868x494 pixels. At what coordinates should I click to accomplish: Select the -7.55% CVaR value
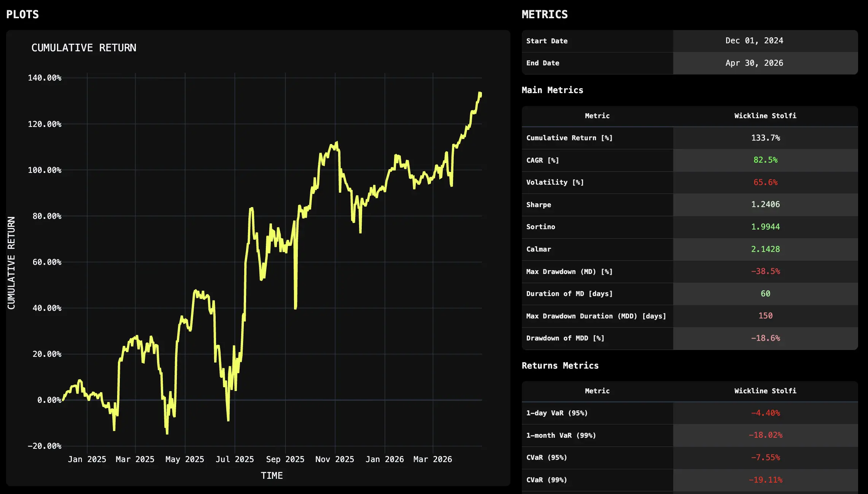pyautogui.click(x=765, y=458)
